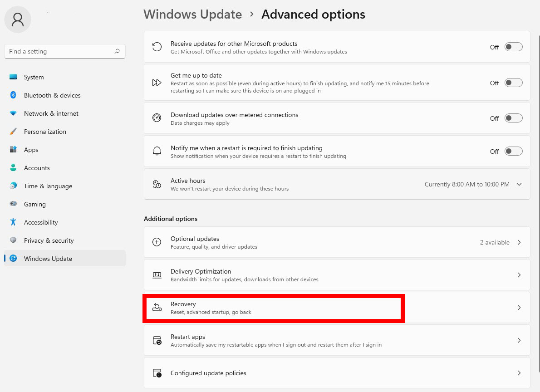
Task: Click the Delivery Optimization icon
Action: click(x=157, y=275)
